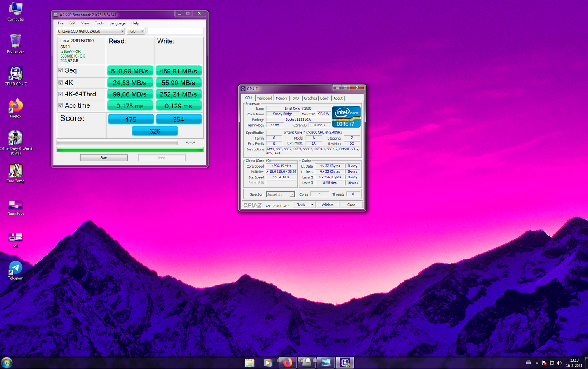Viewport: 588px width, 369px height.
Task: Click the Intel Core i7 logo in CPU-Z
Action: click(x=346, y=117)
